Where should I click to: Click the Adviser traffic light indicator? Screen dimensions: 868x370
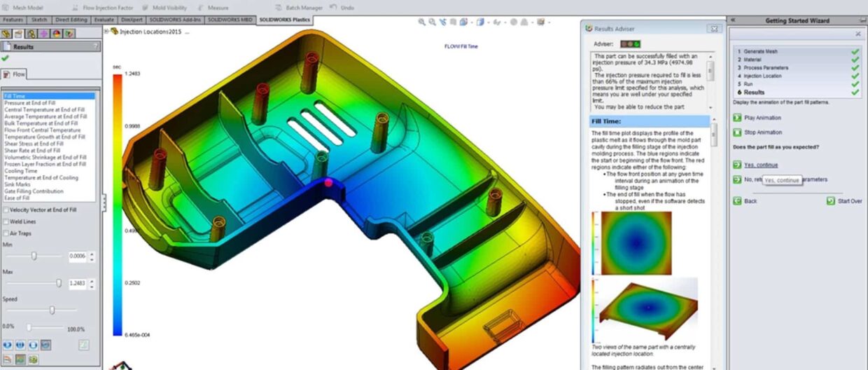[x=630, y=43]
